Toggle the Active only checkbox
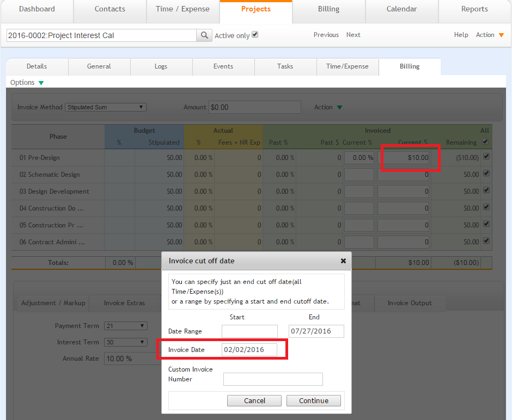The image size is (512, 420). [x=255, y=35]
